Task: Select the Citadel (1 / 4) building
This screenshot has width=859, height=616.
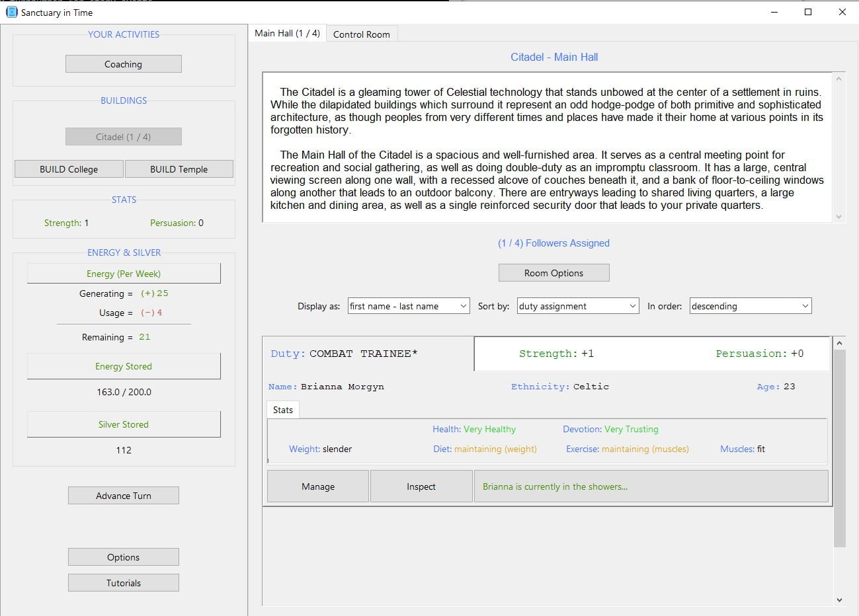Action: click(123, 137)
